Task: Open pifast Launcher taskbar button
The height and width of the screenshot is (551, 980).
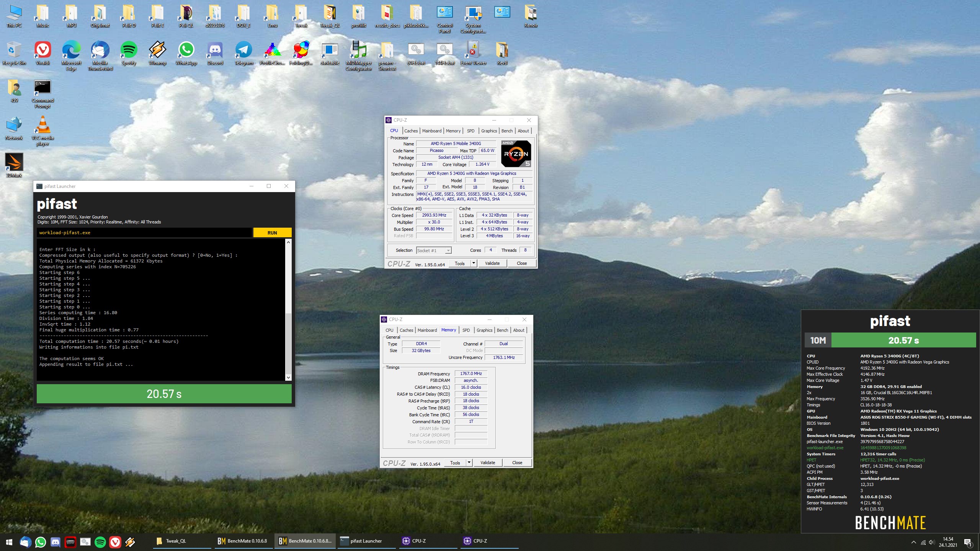Action: tap(366, 541)
